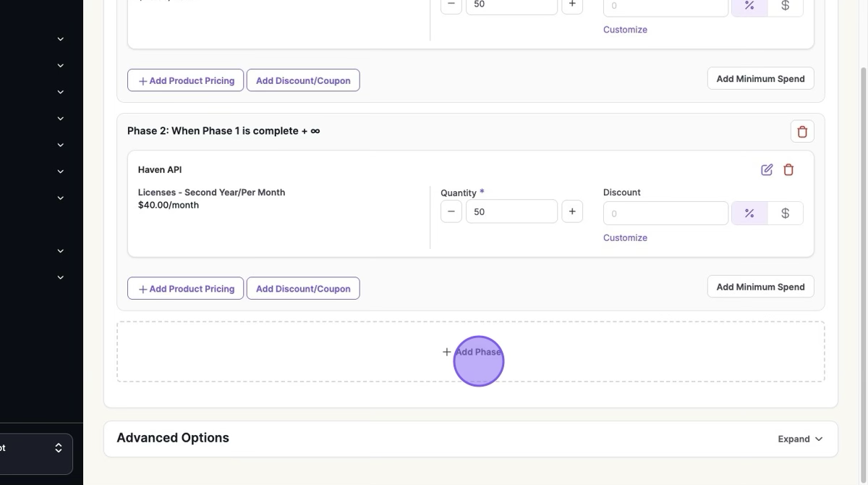This screenshot has height=485, width=868.
Task: Add Minimum Spend to Phase 1
Action: (760, 79)
